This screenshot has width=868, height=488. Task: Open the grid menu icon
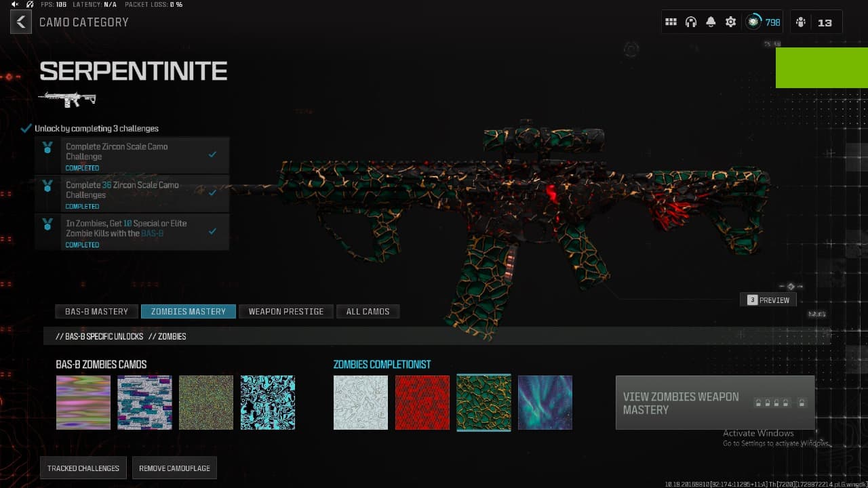click(671, 22)
